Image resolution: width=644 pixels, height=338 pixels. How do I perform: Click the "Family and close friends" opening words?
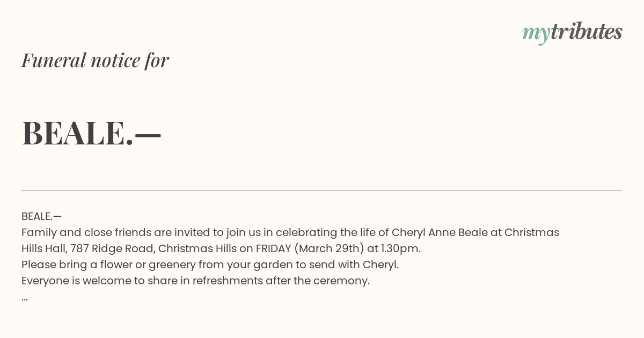tap(86, 232)
